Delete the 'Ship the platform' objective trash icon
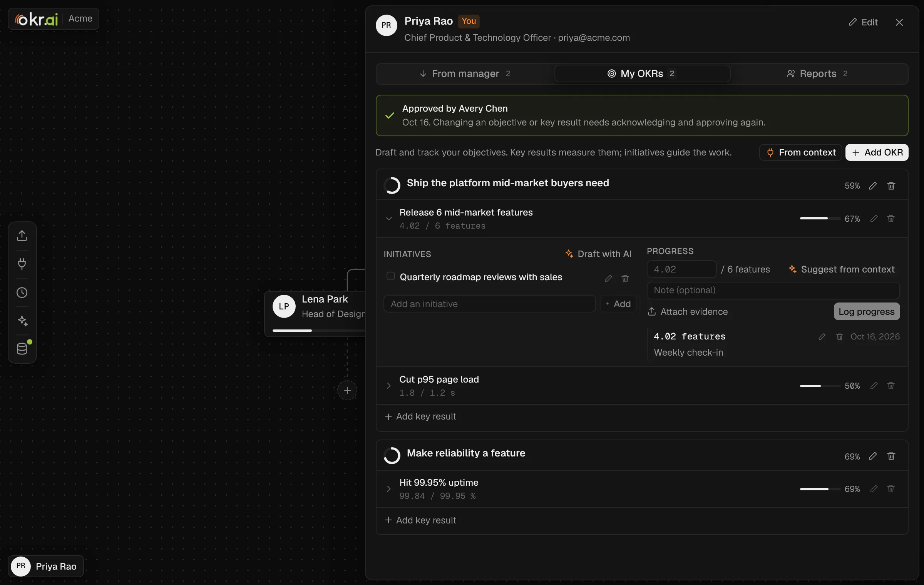The image size is (924, 585). [x=891, y=186]
